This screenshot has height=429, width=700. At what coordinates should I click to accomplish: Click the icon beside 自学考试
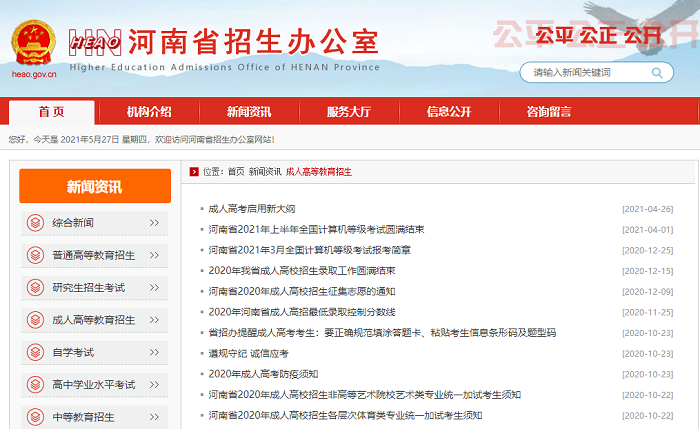click(x=36, y=352)
